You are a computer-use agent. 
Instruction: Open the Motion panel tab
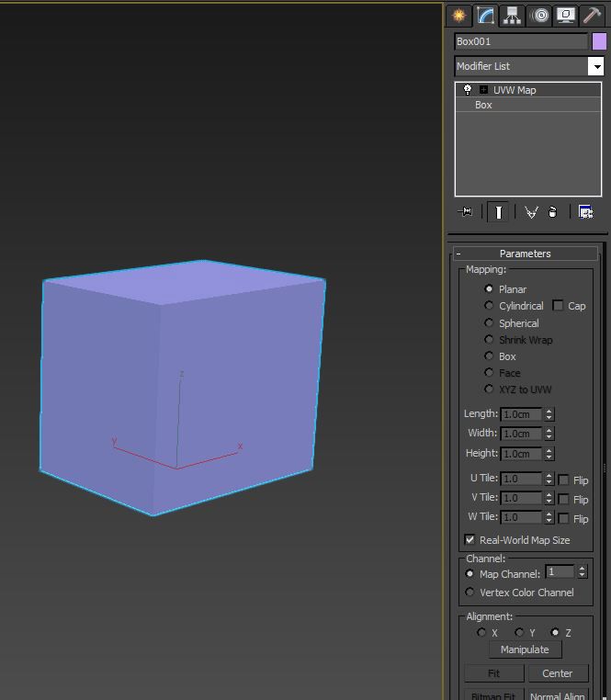pos(540,16)
